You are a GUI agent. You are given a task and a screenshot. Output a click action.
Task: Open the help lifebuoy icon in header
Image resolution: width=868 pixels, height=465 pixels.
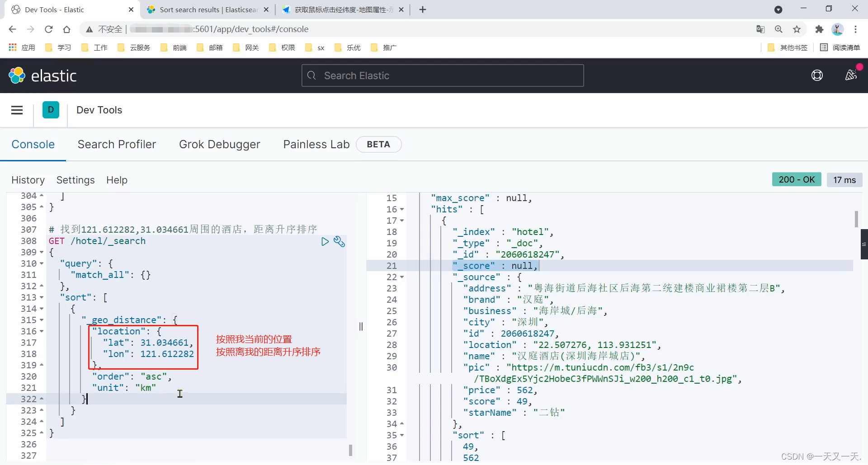click(817, 75)
